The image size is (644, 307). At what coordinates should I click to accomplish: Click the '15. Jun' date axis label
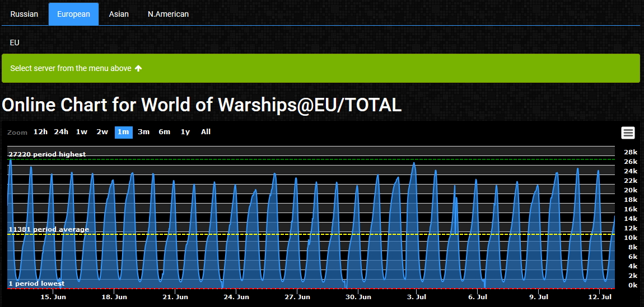(x=53, y=297)
